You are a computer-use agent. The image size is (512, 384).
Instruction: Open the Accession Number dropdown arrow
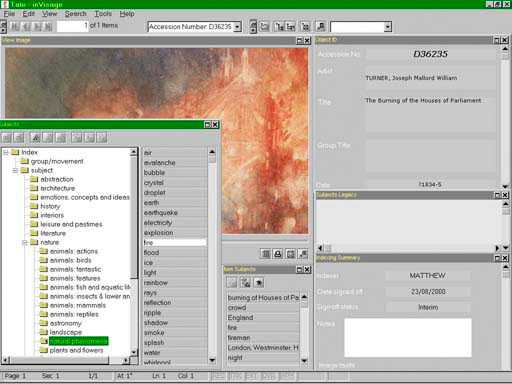pos(237,26)
